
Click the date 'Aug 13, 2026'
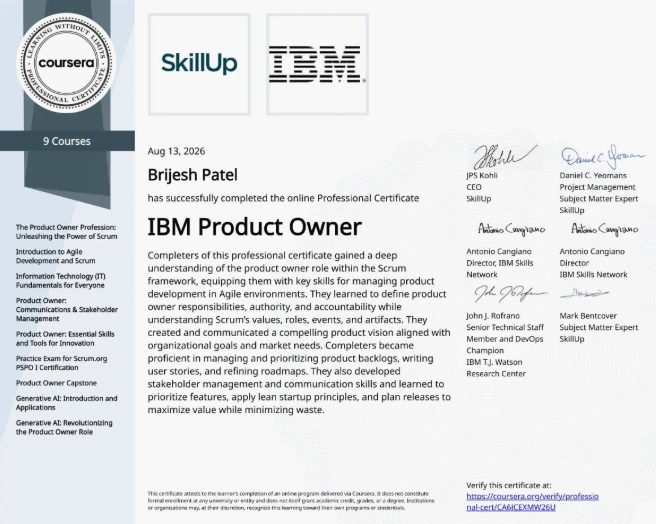pyautogui.click(x=176, y=151)
